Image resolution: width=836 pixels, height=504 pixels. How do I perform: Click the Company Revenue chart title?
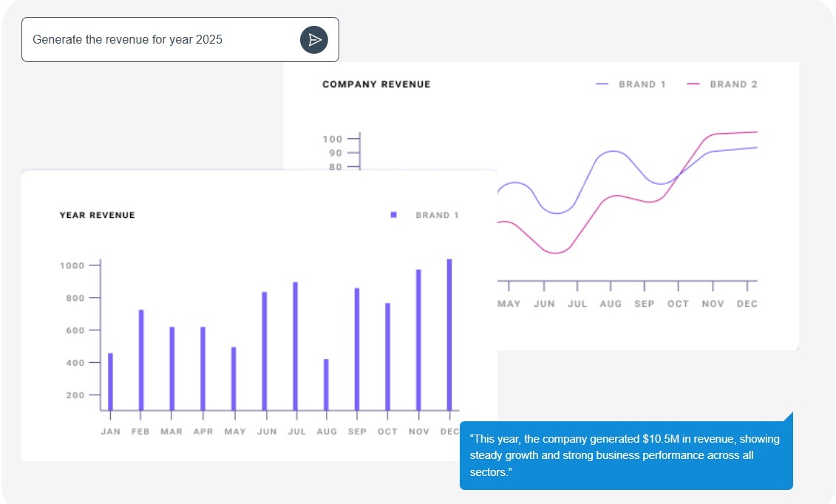[x=376, y=84]
